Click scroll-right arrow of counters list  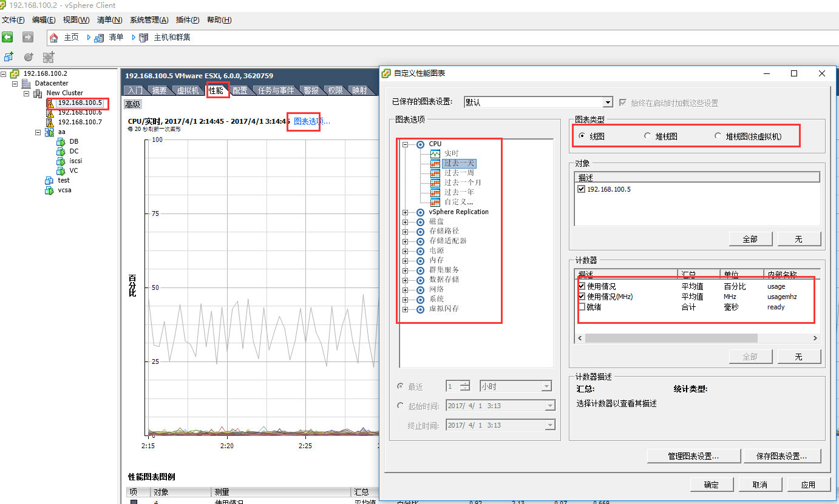815,338
